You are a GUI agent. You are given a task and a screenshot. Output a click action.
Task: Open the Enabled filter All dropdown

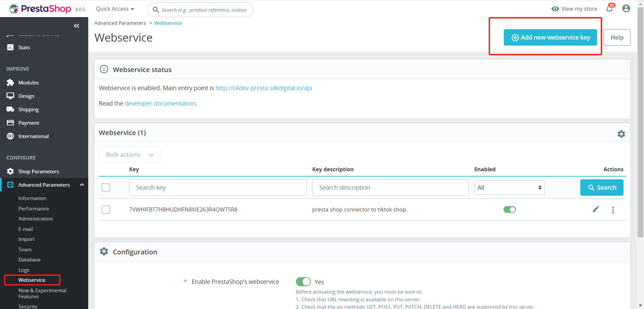pos(510,187)
